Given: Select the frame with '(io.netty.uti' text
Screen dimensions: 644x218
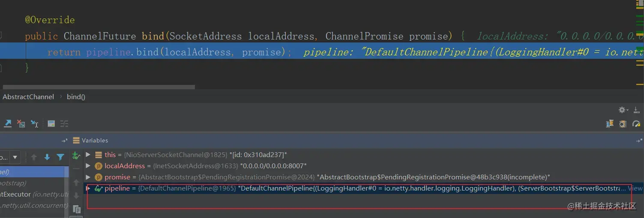Looking at the screenshot, I should coord(34,194).
